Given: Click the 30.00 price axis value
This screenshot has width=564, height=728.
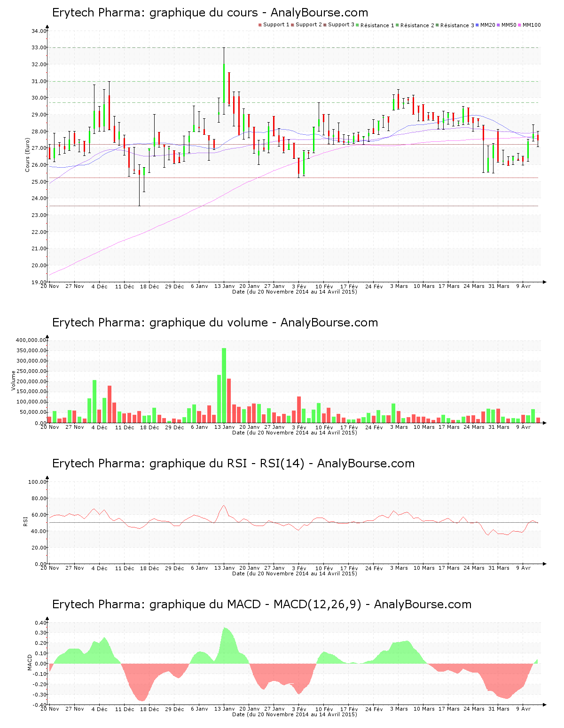Looking at the screenshot, I should (39, 98).
